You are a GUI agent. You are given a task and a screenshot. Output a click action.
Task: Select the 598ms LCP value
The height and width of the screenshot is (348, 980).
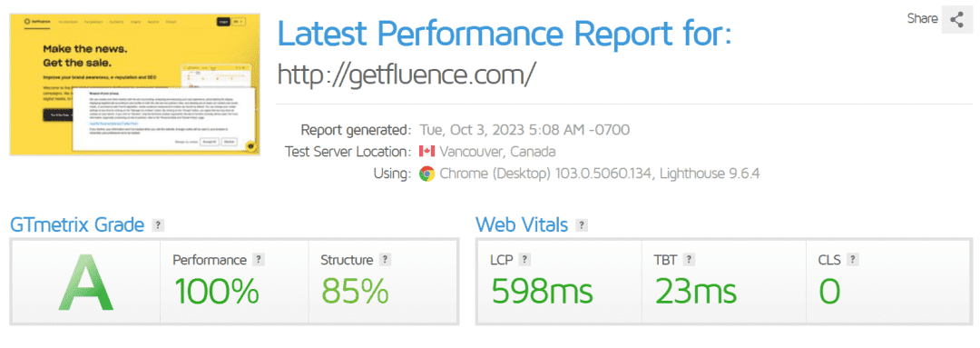tap(542, 291)
